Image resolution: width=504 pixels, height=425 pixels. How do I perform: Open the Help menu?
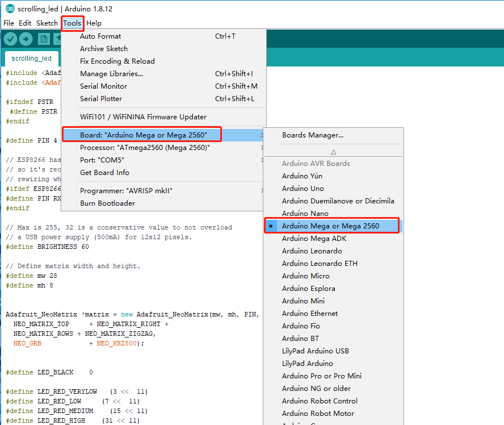(94, 23)
